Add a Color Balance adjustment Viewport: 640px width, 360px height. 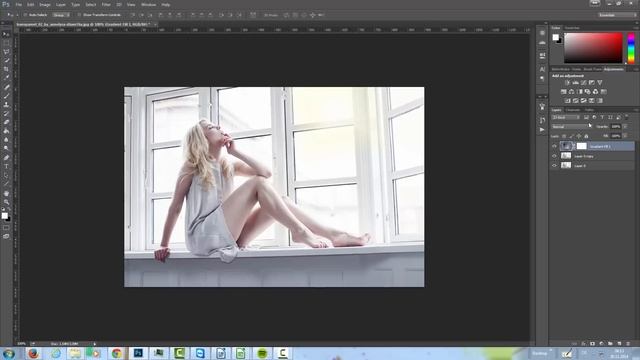point(571,92)
